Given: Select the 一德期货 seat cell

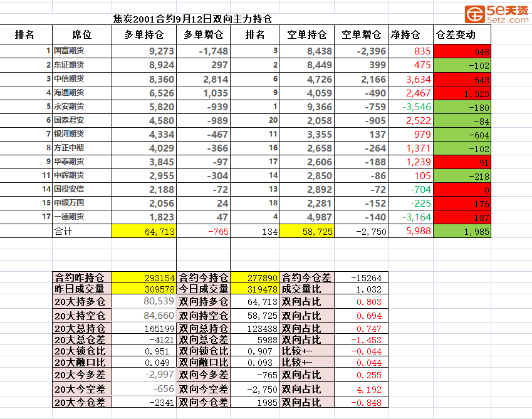Looking at the screenshot, I should pyautogui.click(x=81, y=217).
